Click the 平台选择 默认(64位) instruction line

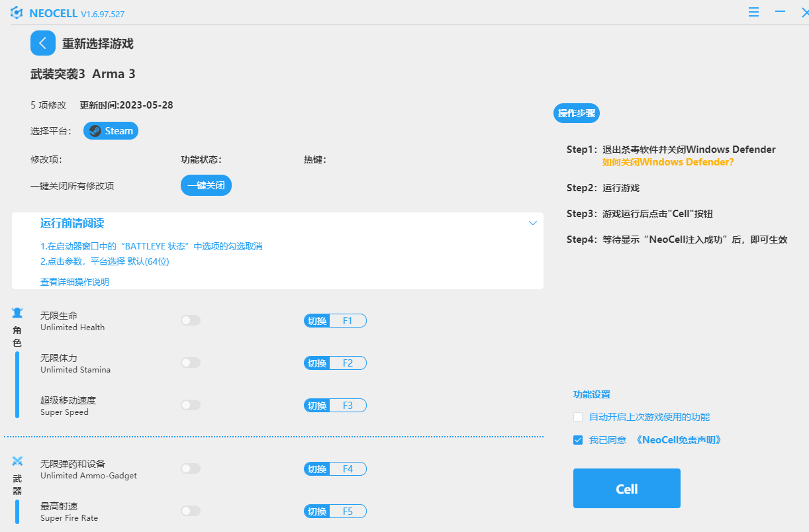click(x=105, y=261)
